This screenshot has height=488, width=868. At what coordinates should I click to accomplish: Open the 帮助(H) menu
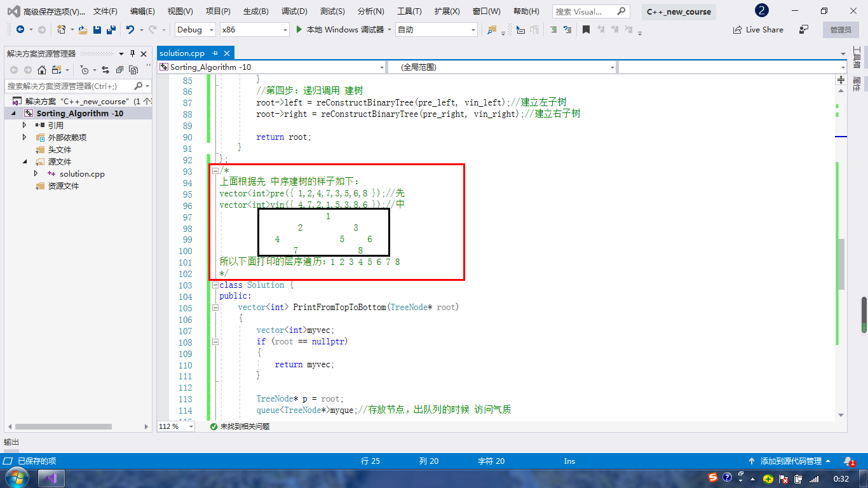click(x=526, y=11)
